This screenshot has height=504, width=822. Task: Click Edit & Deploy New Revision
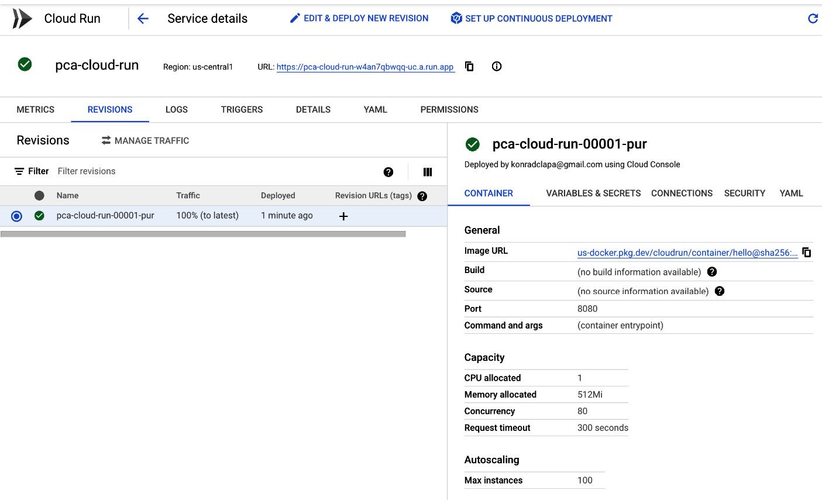point(359,18)
